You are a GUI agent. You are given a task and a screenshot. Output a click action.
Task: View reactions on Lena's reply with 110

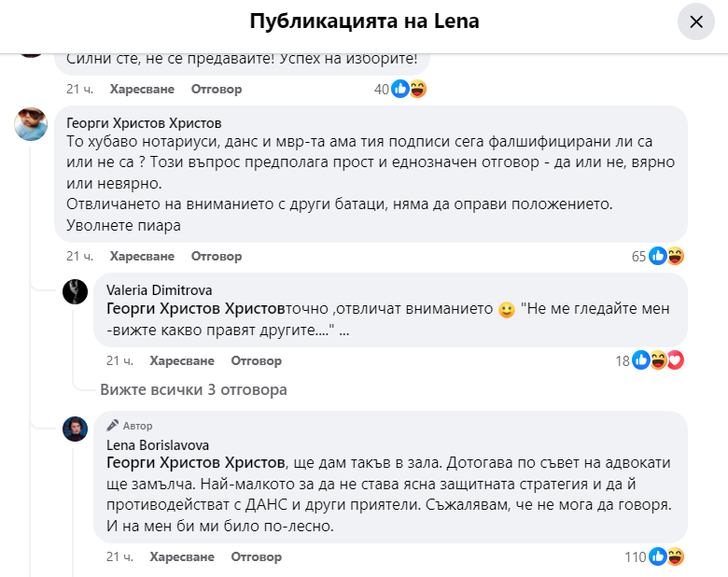pos(666,557)
